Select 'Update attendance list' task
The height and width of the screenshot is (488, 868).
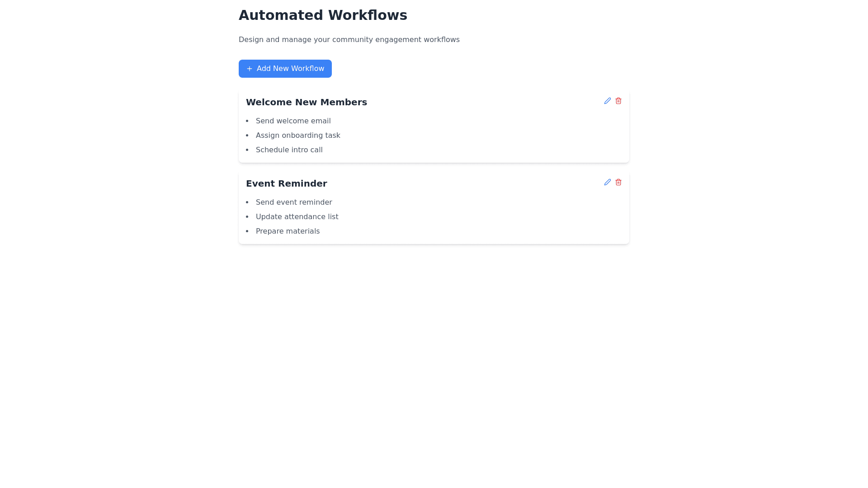[x=297, y=216]
